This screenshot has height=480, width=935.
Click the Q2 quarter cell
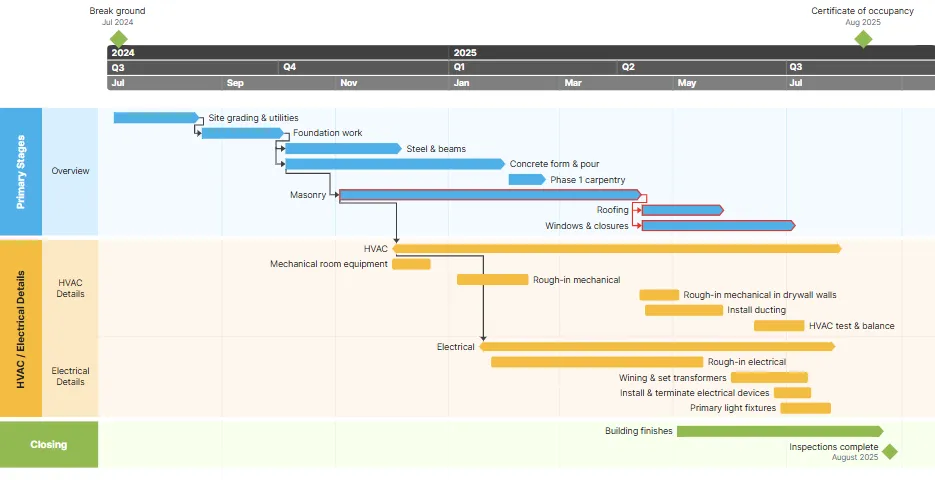(x=702, y=67)
